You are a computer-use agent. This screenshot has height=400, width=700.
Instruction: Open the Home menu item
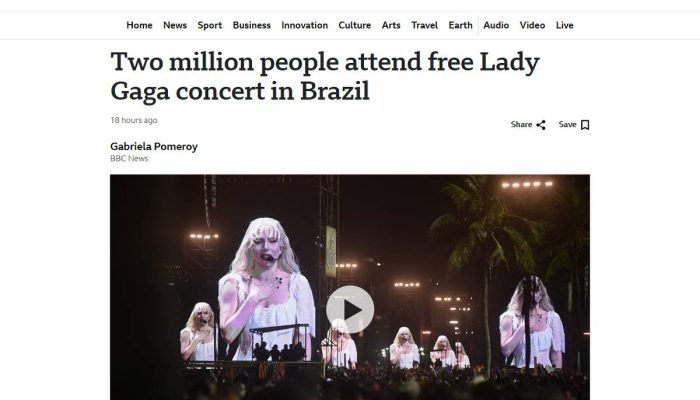click(x=139, y=25)
